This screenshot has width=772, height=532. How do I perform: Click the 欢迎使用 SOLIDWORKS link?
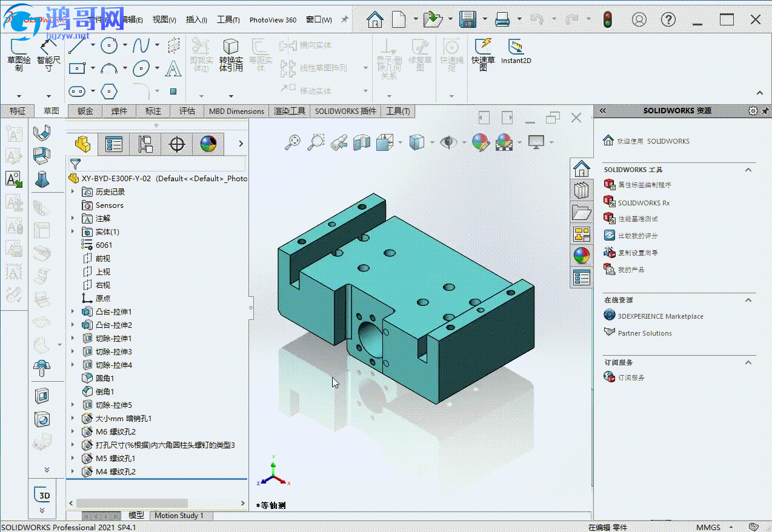pyautogui.click(x=653, y=141)
